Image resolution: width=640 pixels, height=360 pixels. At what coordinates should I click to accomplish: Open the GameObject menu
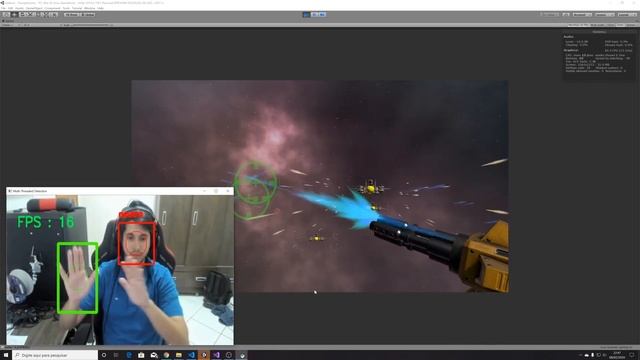pyautogui.click(x=35, y=8)
